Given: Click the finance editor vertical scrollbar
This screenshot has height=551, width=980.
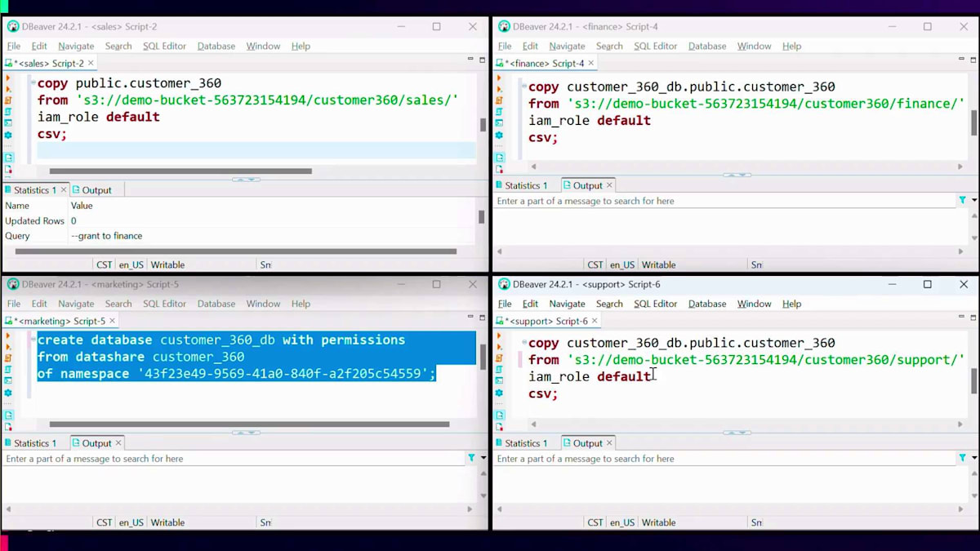Looking at the screenshot, I should (x=973, y=122).
